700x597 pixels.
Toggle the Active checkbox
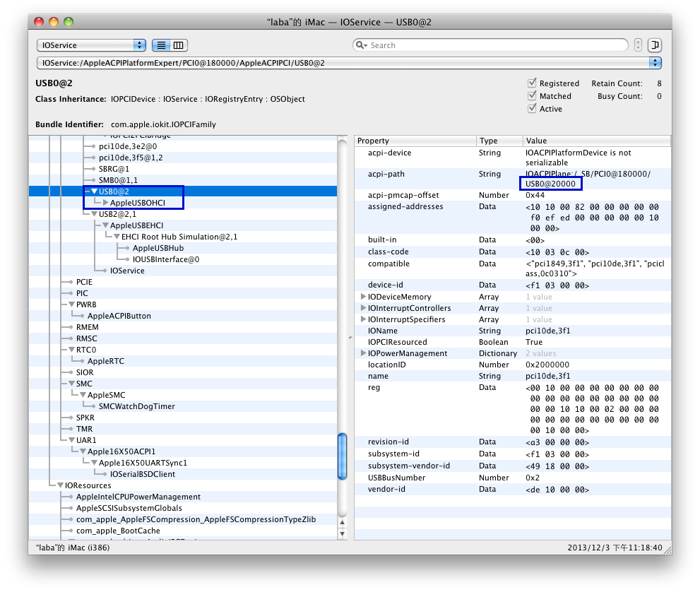tap(532, 109)
